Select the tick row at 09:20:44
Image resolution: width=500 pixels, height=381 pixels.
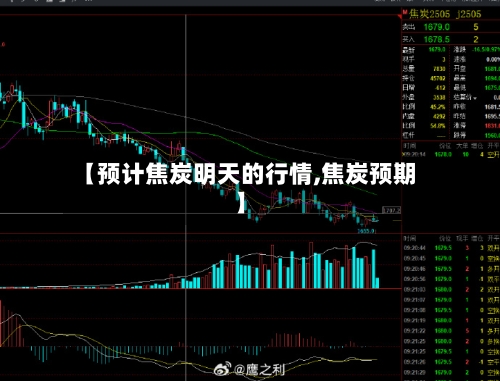(x=451, y=248)
